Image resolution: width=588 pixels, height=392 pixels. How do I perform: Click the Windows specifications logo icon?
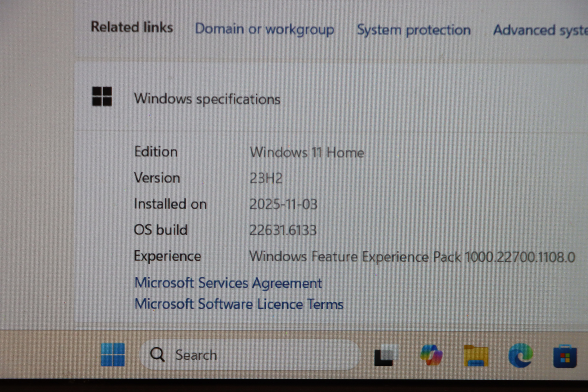tap(102, 97)
